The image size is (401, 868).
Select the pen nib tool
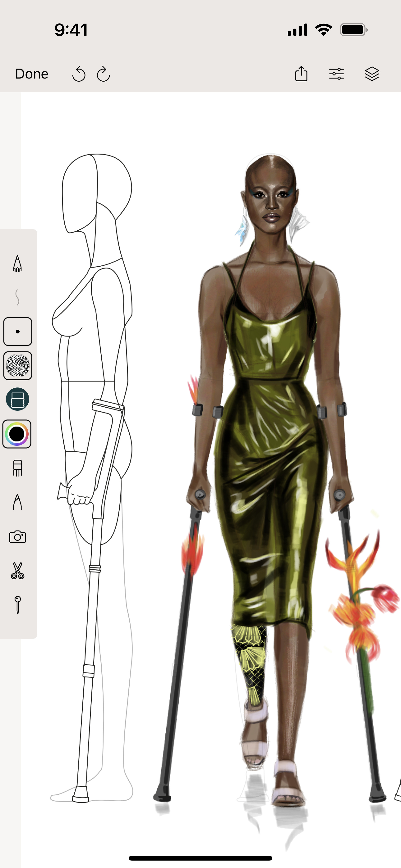tap(18, 502)
